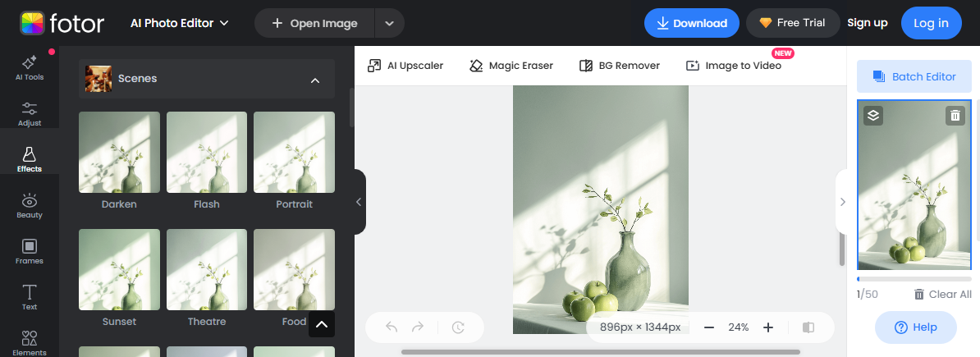The width and height of the screenshot is (980, 357).
Task: Click the Download button
Action: [x=691, y=23]
